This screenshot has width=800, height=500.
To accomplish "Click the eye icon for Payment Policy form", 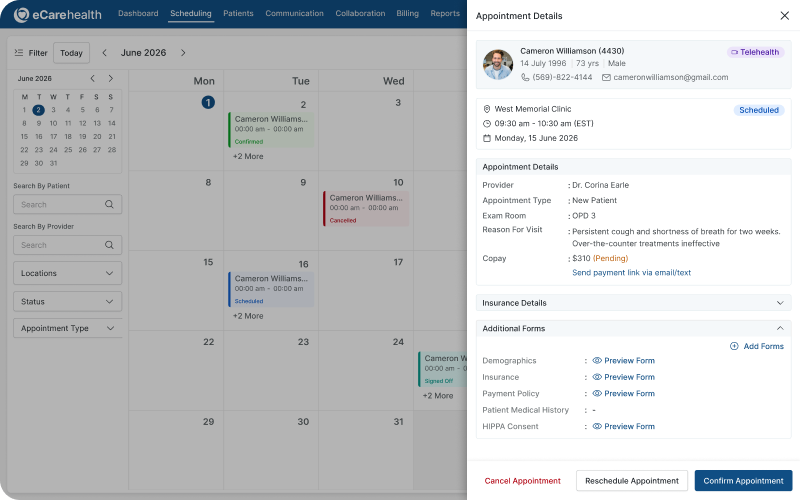I will [x=597, y=393].
